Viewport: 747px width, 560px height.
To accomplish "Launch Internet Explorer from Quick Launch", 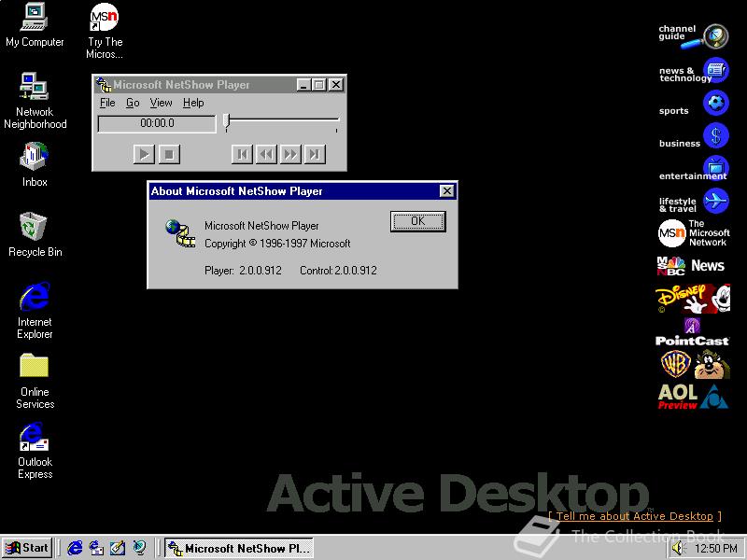I will click(75, 548).
